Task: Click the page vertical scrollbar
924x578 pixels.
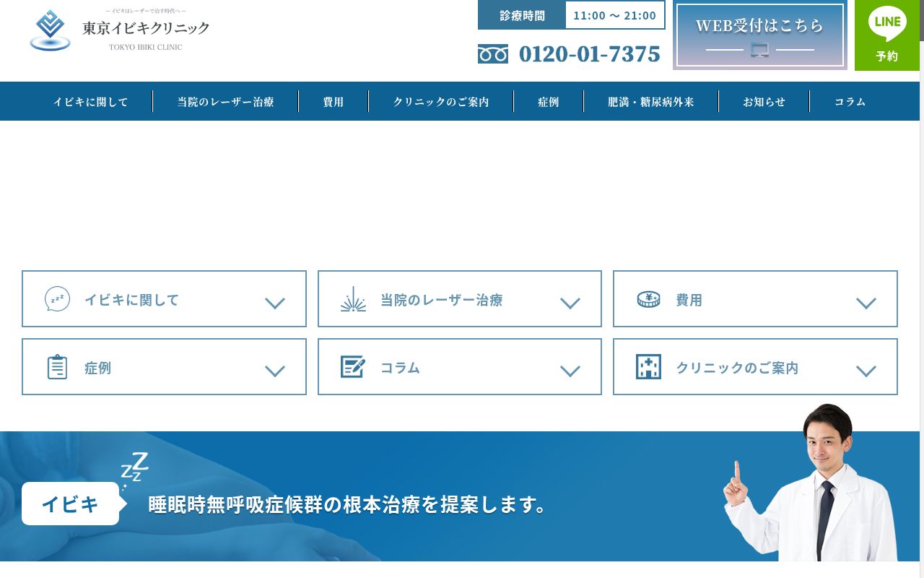Action: coord(922,289)
